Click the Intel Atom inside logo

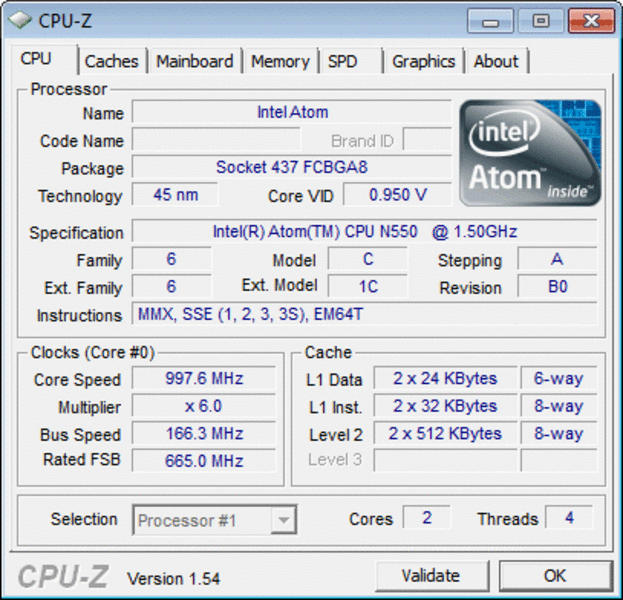530,153
